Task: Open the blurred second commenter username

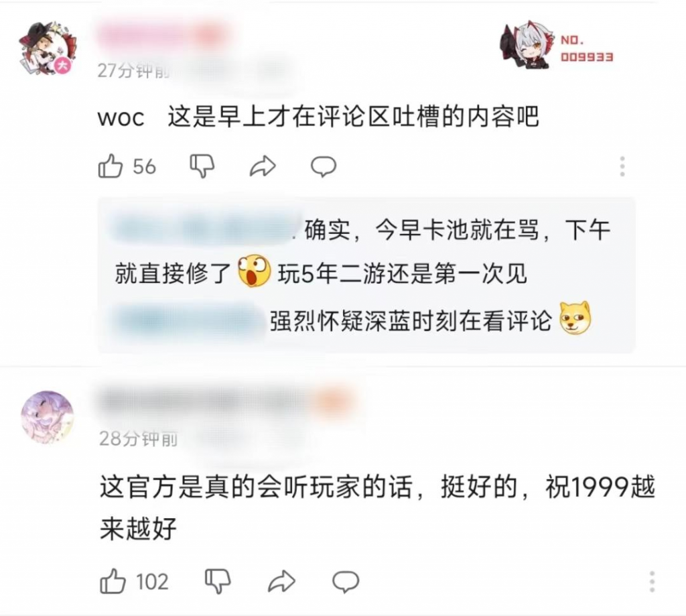Action: 228,401
